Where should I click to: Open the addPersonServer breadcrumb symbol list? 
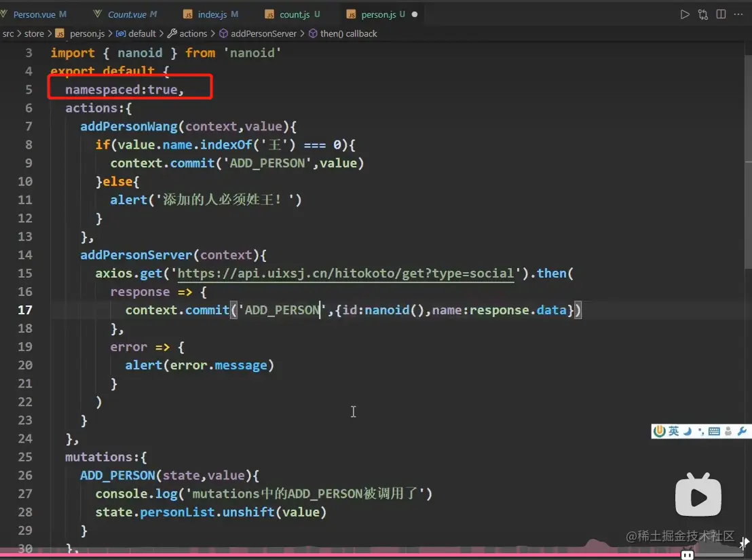(258, 33)
